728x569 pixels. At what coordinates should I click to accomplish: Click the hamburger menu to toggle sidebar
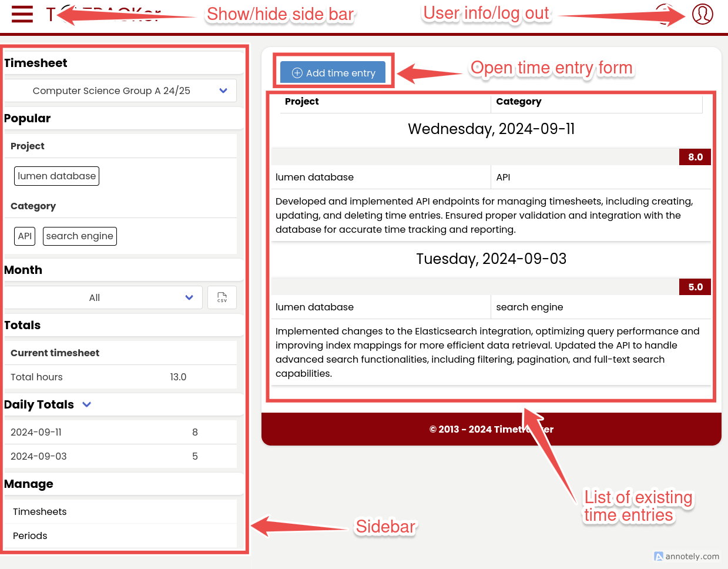pos(22,14)
